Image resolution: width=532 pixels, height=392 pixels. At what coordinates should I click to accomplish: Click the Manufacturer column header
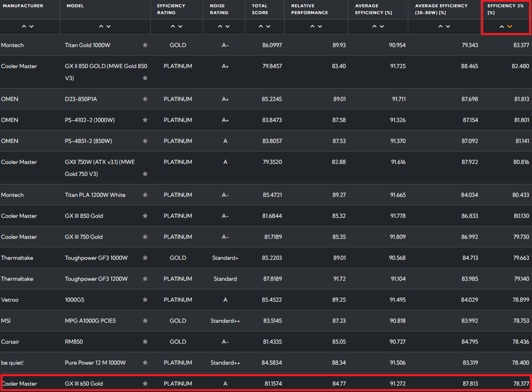point(23,6)
